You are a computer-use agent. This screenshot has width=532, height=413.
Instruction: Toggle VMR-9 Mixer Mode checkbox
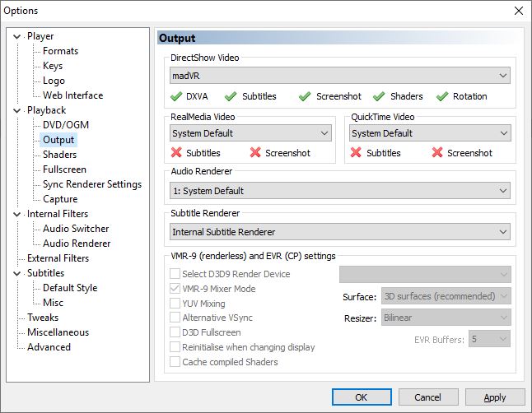(175, 288)
